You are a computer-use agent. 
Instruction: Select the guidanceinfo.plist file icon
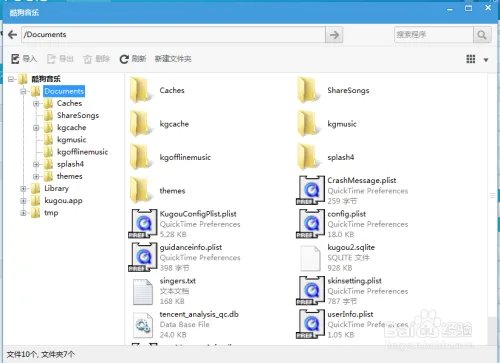coord(143,257)
